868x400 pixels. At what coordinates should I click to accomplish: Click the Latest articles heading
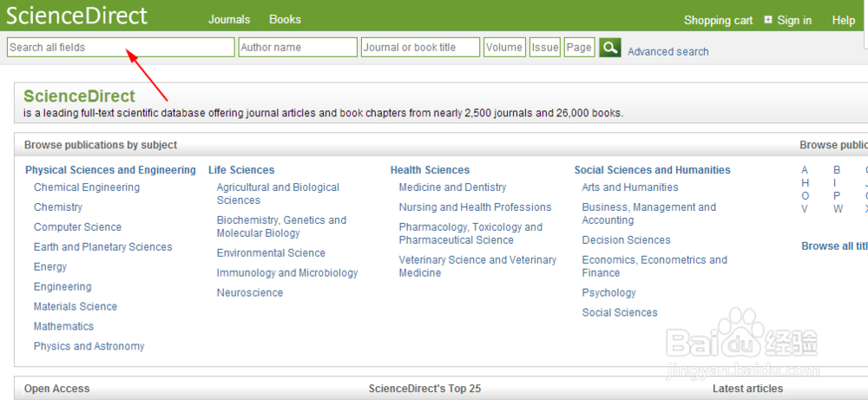[748, 389]
